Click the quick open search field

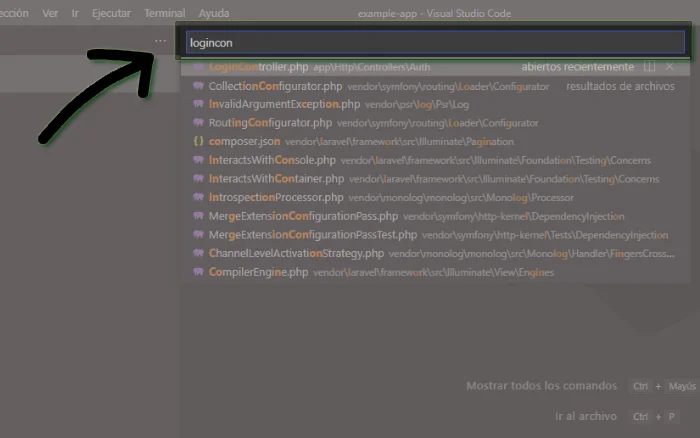coord(435,43)
